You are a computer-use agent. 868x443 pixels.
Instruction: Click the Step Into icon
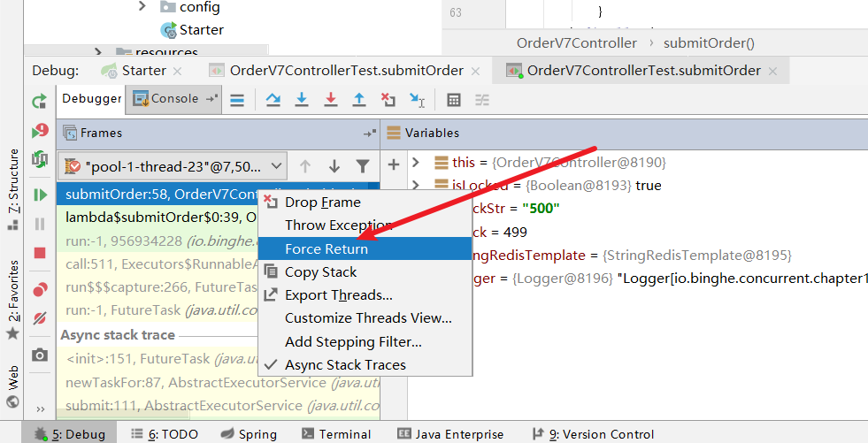tap(302, 100)
